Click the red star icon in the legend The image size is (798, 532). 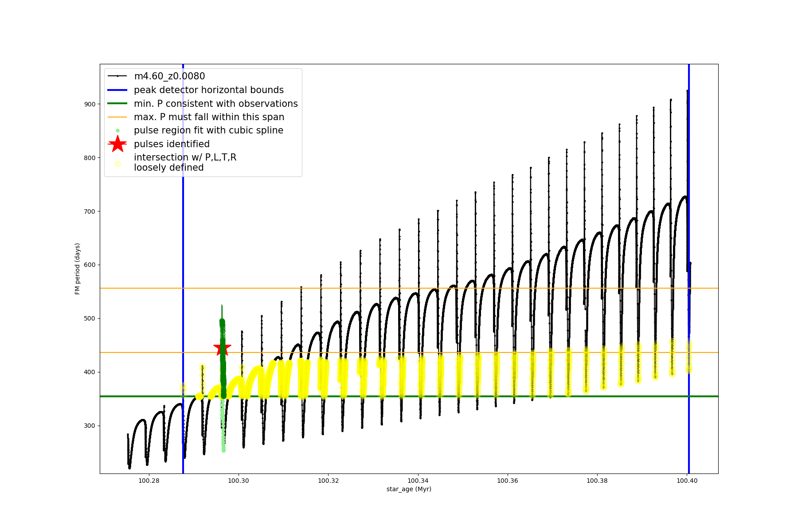(x=117, y=144)
